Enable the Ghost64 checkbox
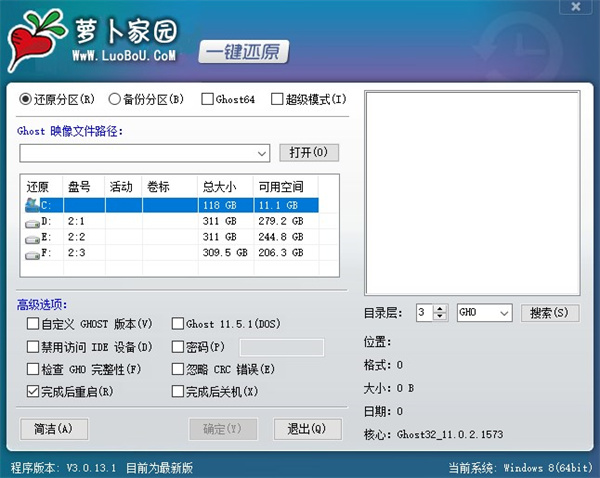Screen dimensions: 600x478 coord(207,99)
